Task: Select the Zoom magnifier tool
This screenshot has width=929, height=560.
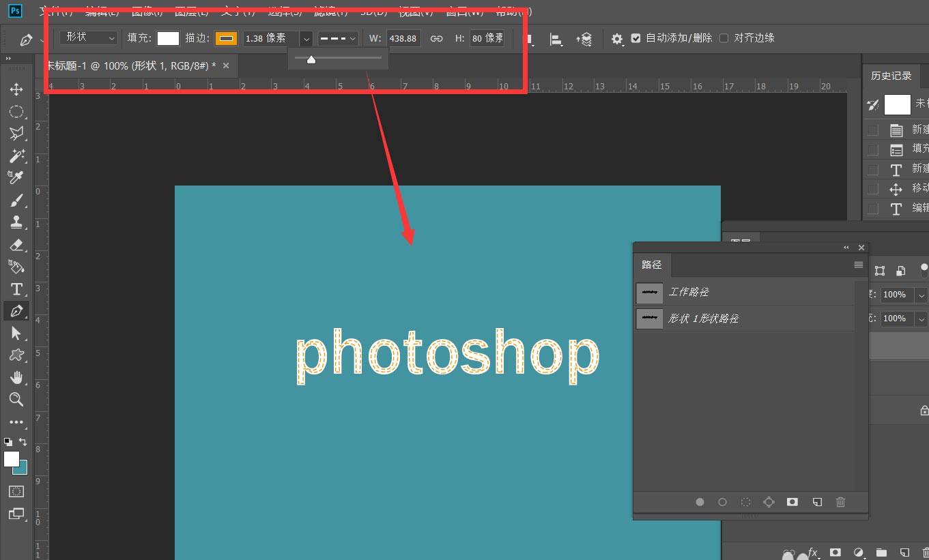Action: click(16, 399)
